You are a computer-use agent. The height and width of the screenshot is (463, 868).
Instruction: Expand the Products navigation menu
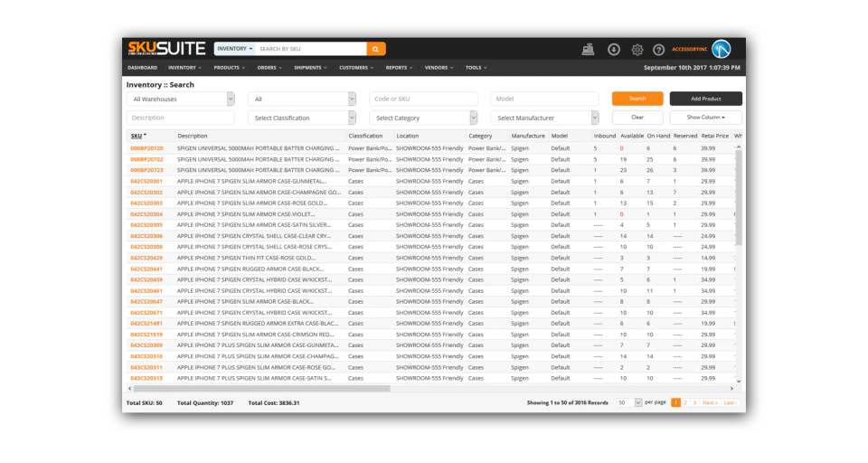[x=229, y=68]
